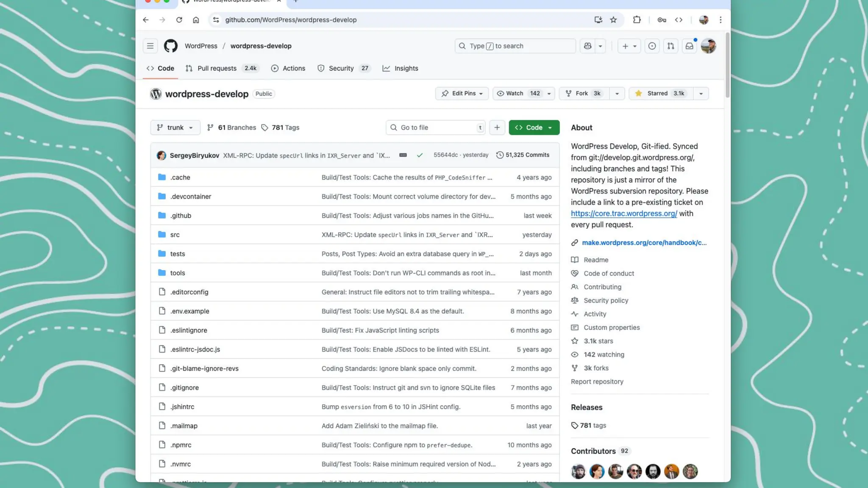Open the hamburger navigation menu
The image size is (868, 488).
click(x=150, y=46)
